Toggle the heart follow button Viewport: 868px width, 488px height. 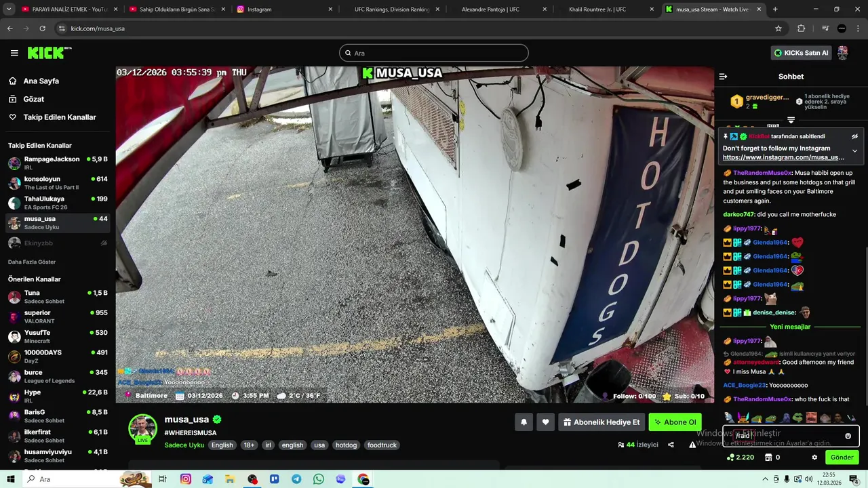click(x=545, y=422)
